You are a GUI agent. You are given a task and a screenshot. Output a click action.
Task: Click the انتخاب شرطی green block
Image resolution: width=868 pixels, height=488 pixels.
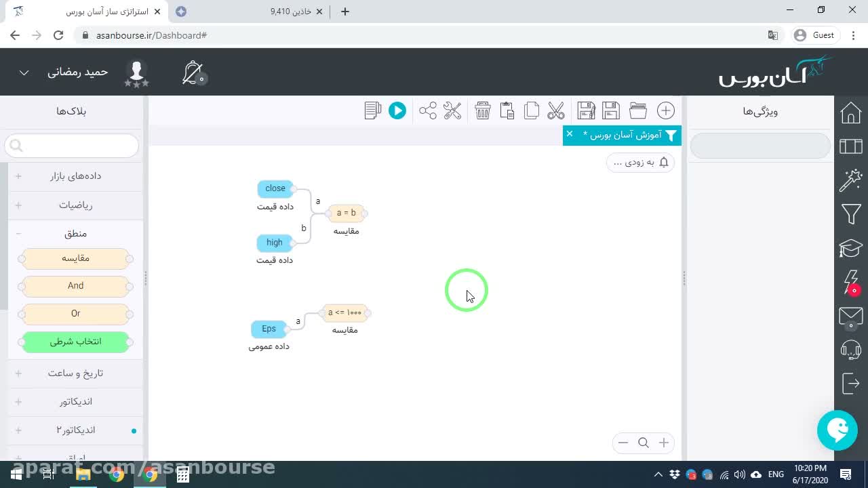pos(75,342)
